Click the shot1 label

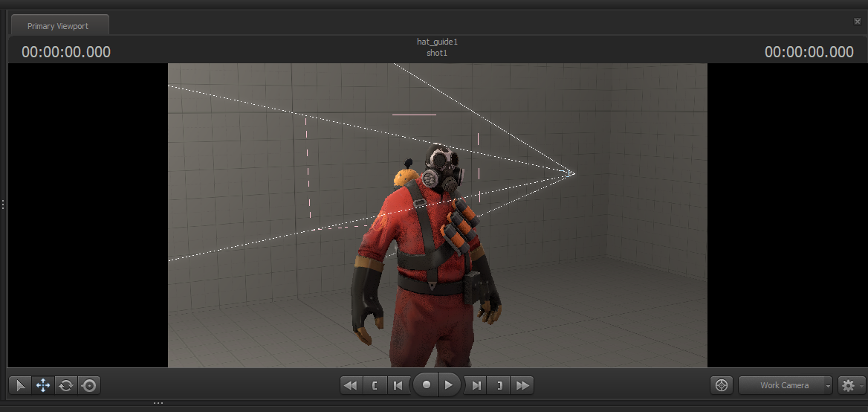(x=437, y=53)
